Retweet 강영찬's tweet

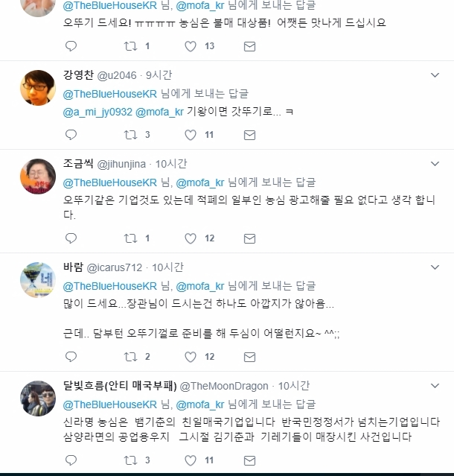(130, 135)
